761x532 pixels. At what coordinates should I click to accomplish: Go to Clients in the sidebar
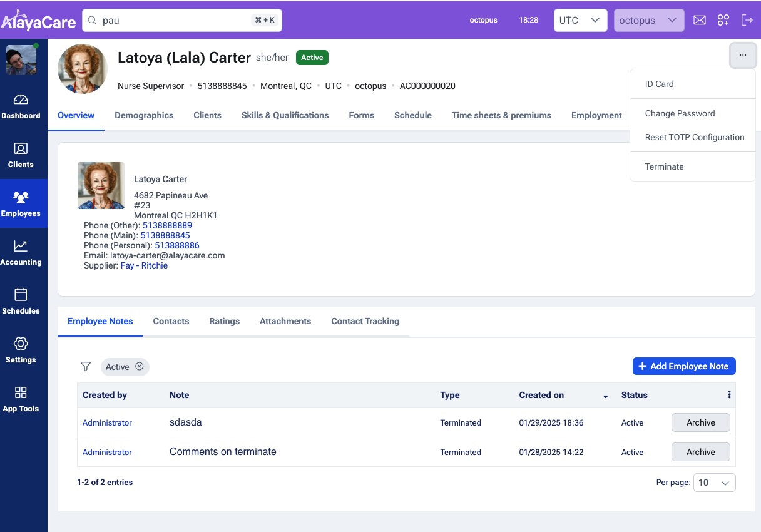coord(21,155)
